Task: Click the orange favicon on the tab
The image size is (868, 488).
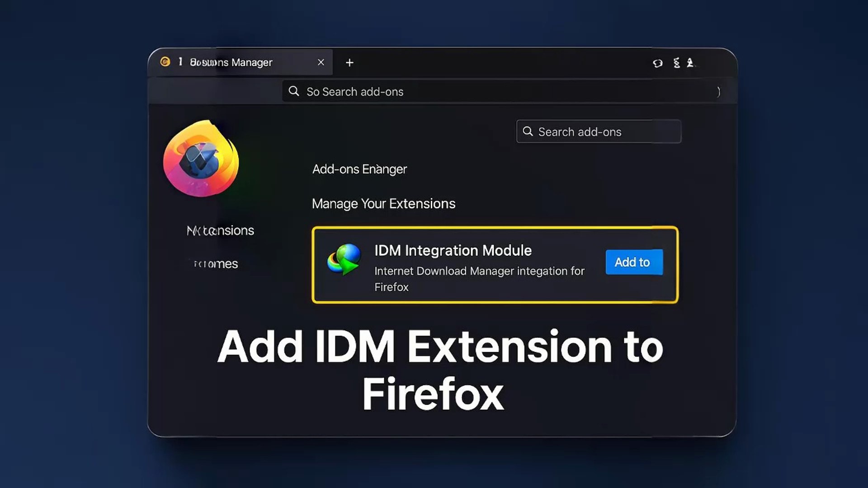Action: pyautogui.click(x=165, y=61)
